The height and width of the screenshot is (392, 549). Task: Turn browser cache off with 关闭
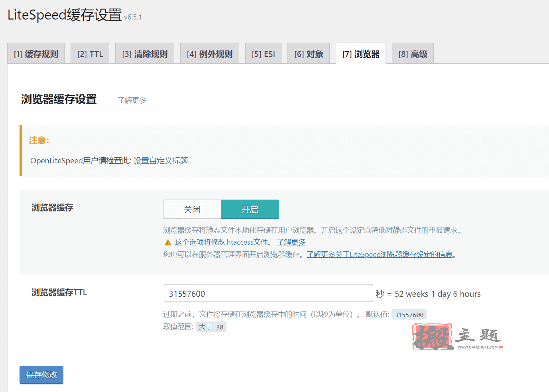point(192,209)
